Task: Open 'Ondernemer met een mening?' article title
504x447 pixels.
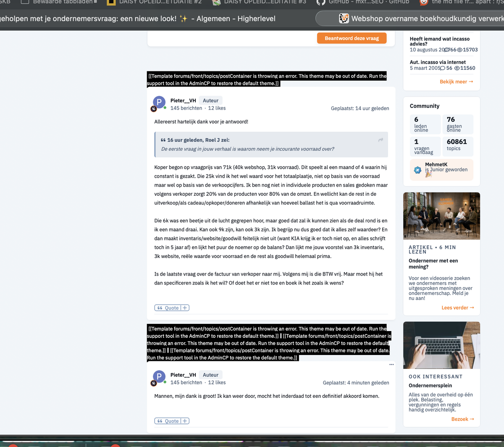Action: 433,263
